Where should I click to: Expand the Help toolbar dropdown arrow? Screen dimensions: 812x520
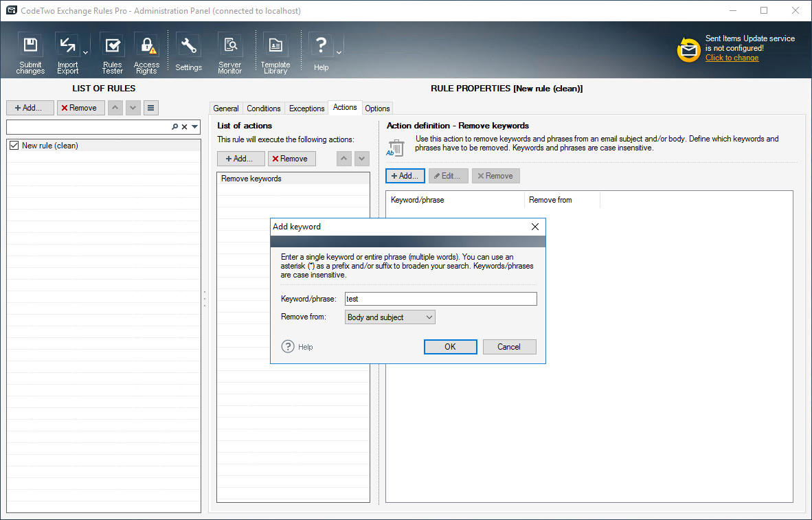[339, 53]
